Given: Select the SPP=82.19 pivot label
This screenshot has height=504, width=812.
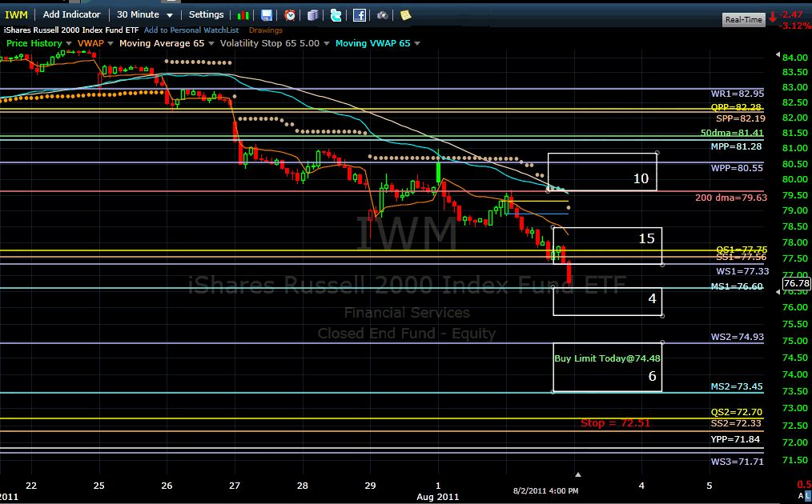Looking at the screenshot, I should pos(741,118).
